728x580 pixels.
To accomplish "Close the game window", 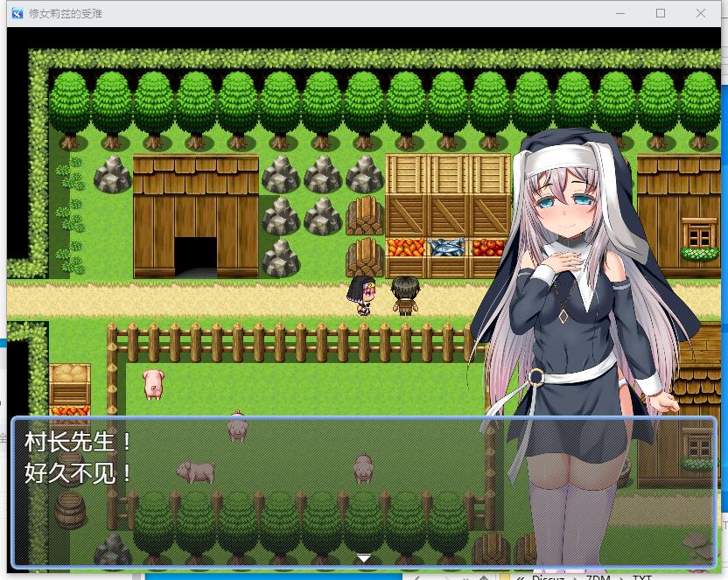I will tap(701, 13).
